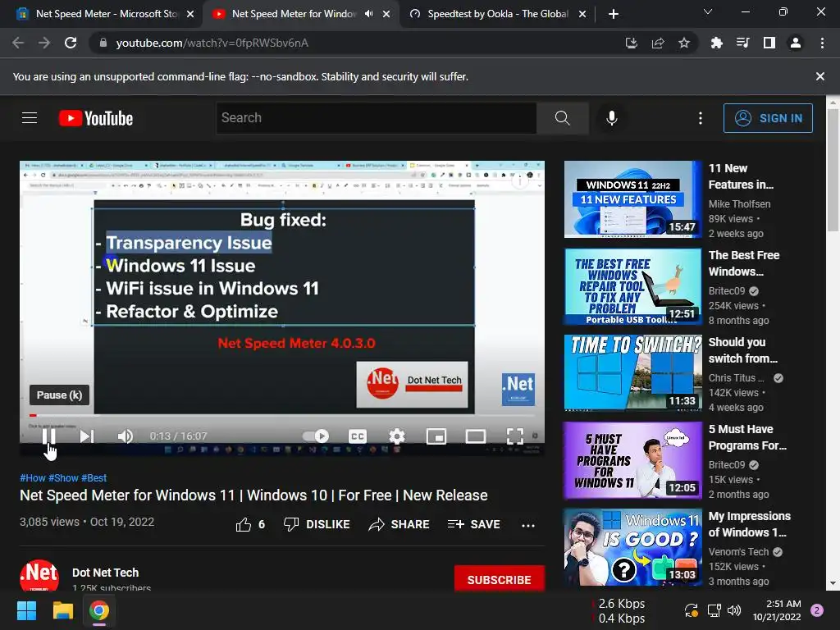This screenshot has width=840, height=630.
Task: Seek on the red video progress bar
Action: click(x=282, y=415)
